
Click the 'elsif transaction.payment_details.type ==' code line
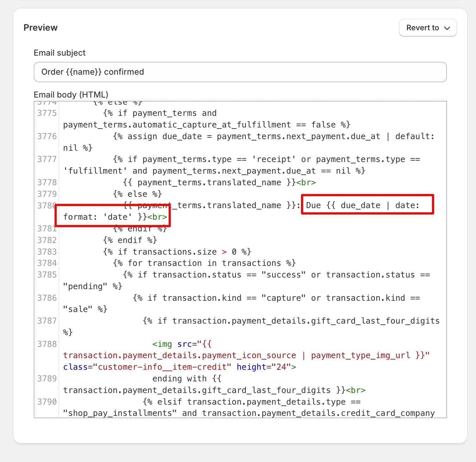(x=252, y=402)
